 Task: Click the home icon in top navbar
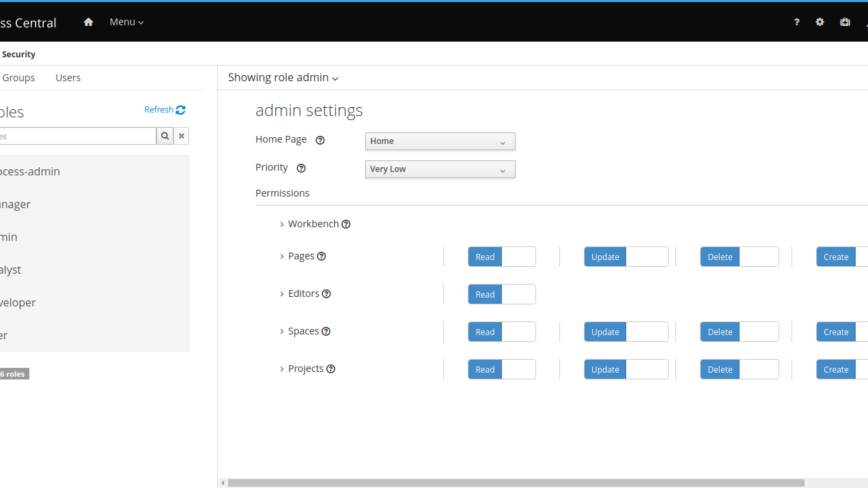coord(88,22)
